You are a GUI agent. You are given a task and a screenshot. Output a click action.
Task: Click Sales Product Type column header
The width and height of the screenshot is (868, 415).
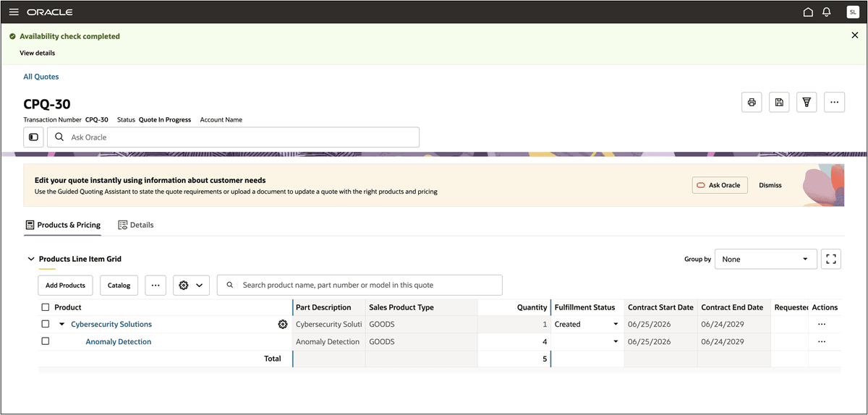(401, 307)
